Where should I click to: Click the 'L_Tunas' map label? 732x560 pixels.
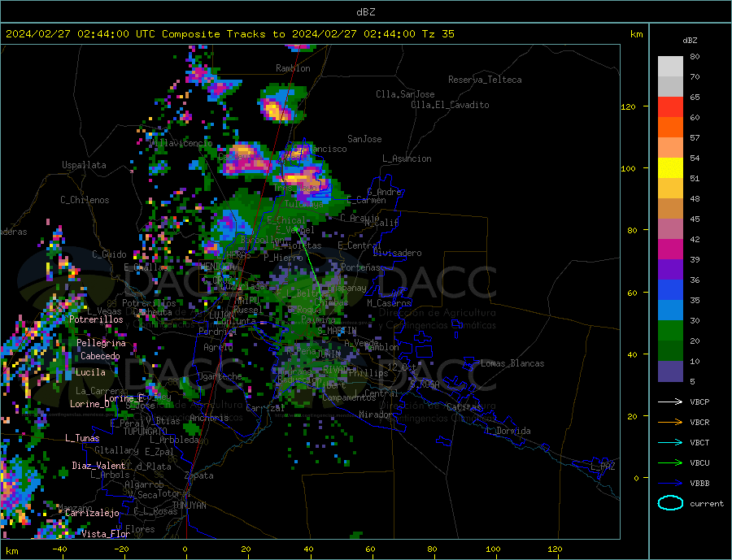pos(82,438)
